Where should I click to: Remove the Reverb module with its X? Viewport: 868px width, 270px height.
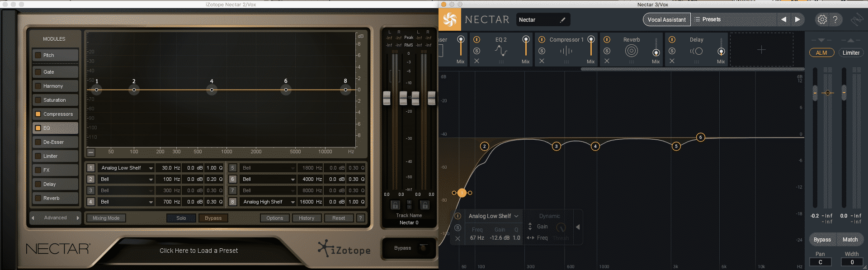point(607,61)
